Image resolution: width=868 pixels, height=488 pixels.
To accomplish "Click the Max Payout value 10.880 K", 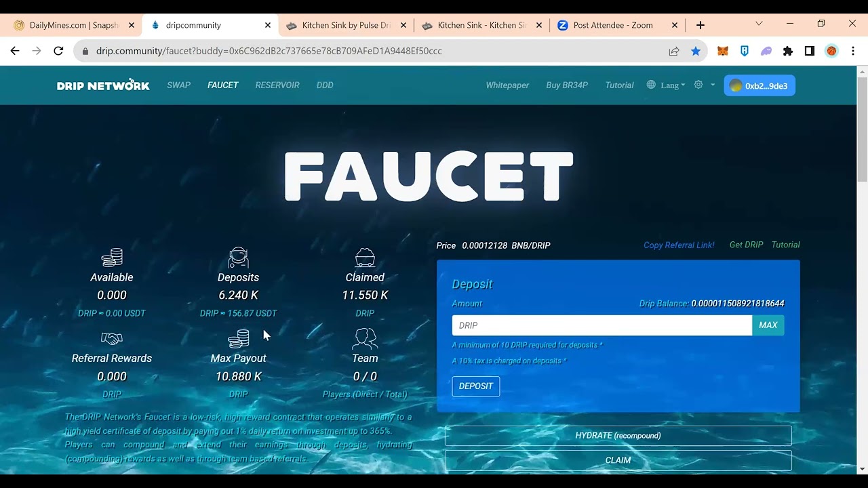I will [x=238, y=376].
